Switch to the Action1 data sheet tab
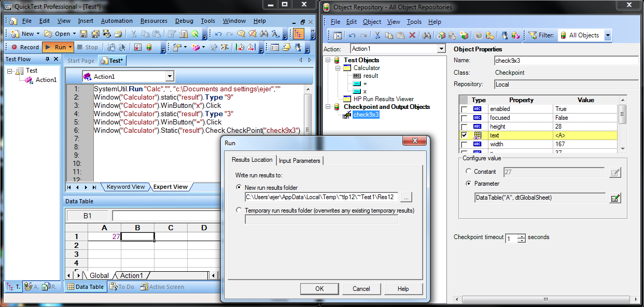 (131, 275)
